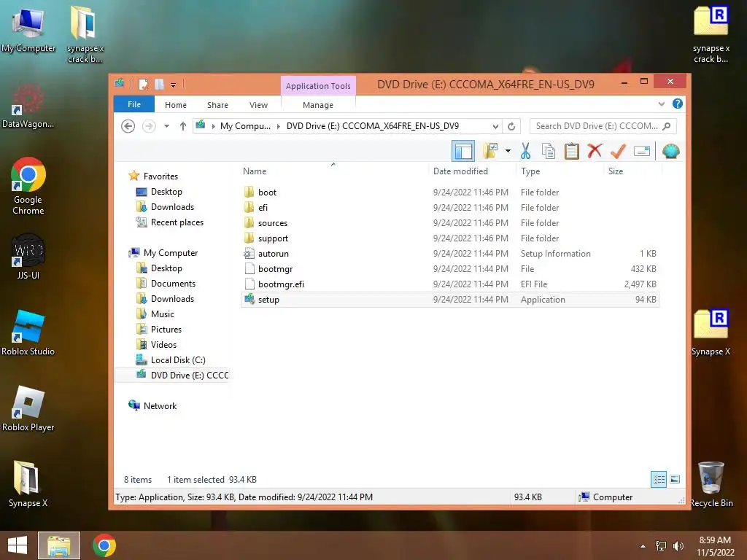Click the red X Delete icon
Image resolution: width=747 pixels, height=560 pixels.
click(x=594, y=152)
